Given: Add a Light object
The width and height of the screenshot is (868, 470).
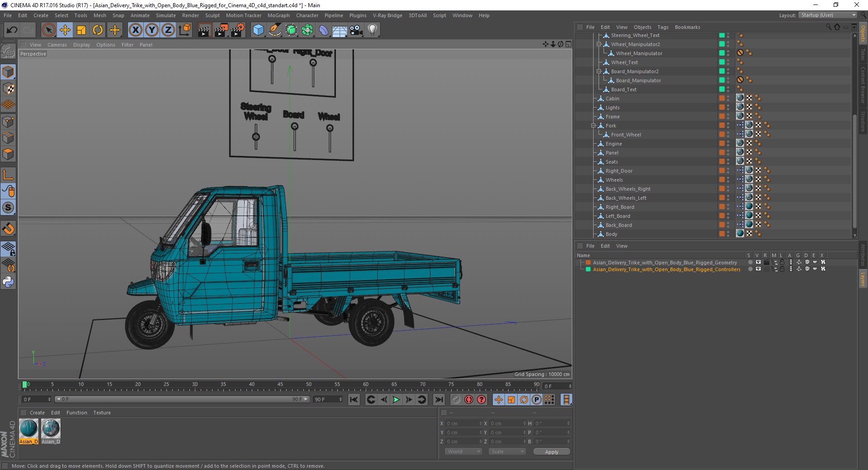Looking at the screenshot, I should coord(373,30).
